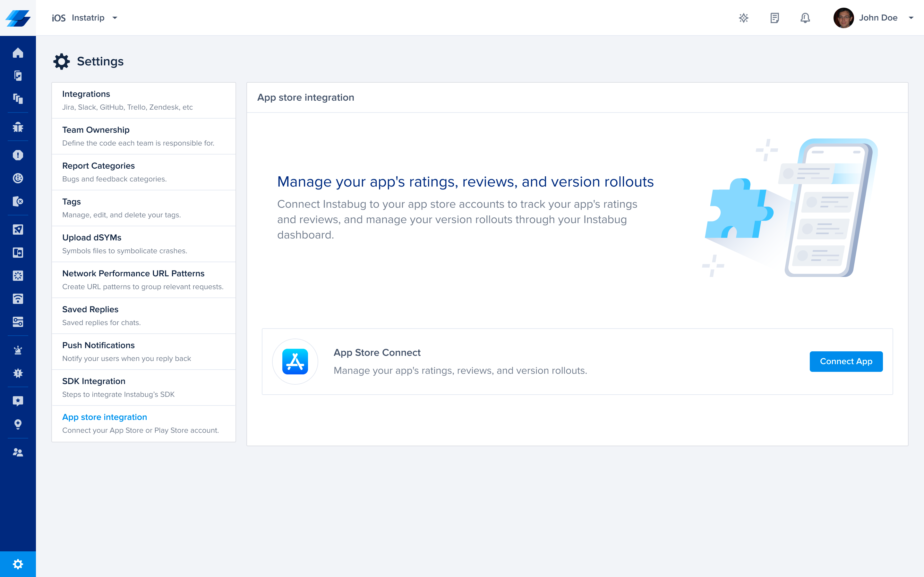Click the sparkle icon in top bar

[x=743, y=18]
